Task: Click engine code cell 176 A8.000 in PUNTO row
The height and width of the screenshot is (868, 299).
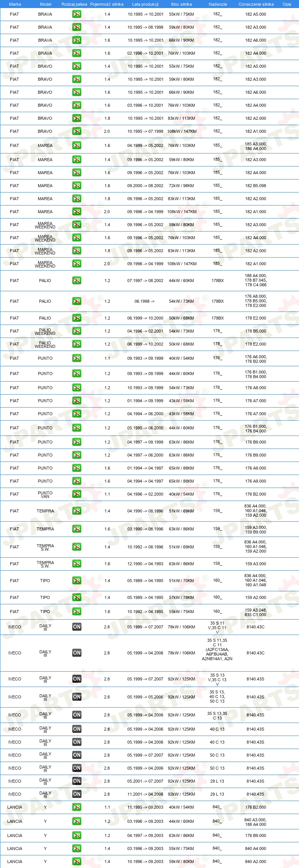Action: [x=256, y=388]
